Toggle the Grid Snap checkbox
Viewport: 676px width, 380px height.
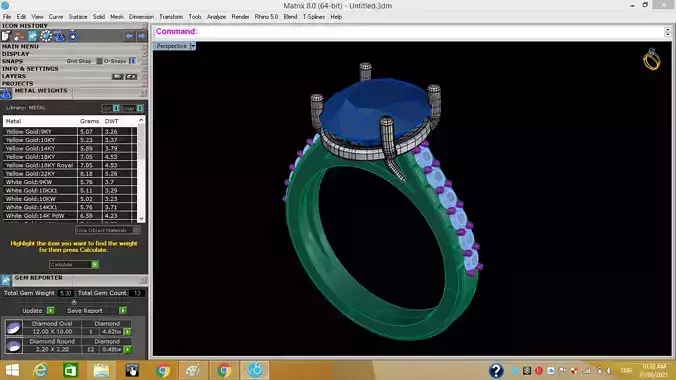(99, 61)
